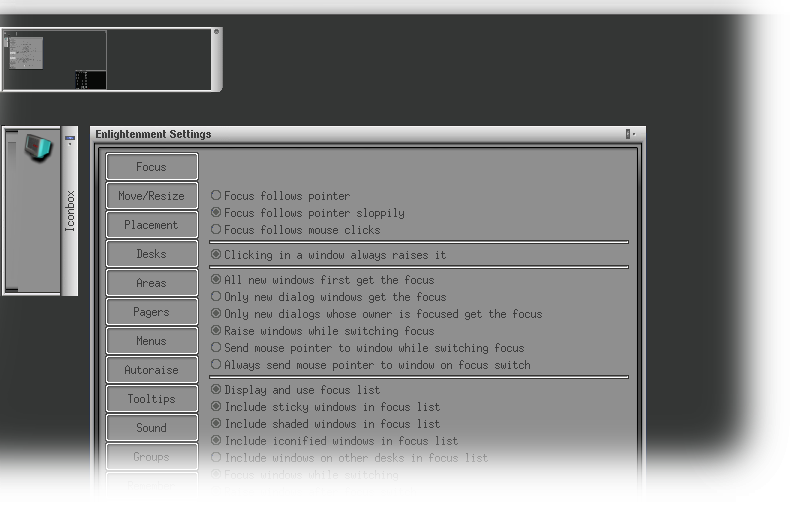
Task: Toggle Include shaded windows in focus list
Action: pyautogui.click(x=326, y=424)
